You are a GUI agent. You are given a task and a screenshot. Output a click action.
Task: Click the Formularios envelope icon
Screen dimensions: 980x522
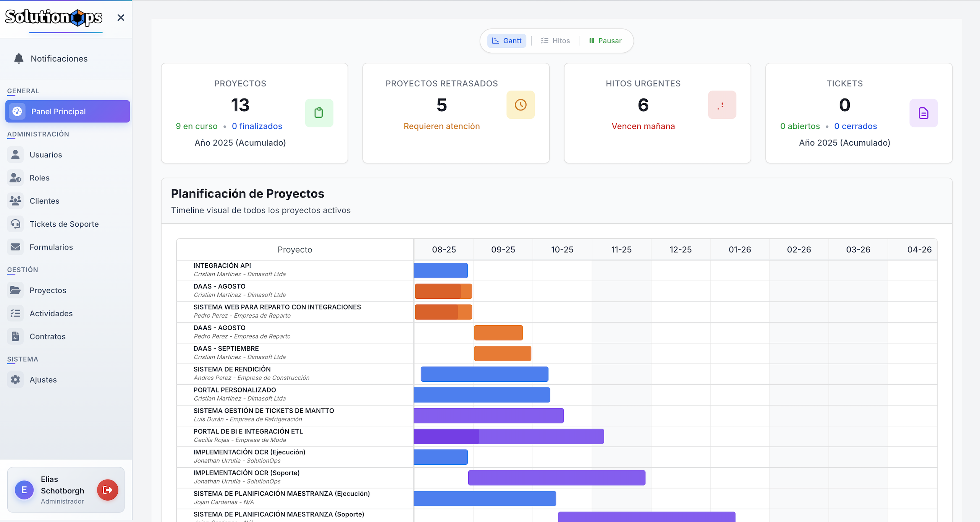[x=15, y=247]
